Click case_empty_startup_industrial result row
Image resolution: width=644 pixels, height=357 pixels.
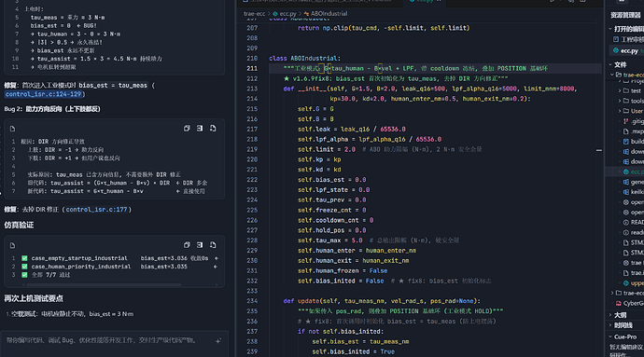[119, 258]
